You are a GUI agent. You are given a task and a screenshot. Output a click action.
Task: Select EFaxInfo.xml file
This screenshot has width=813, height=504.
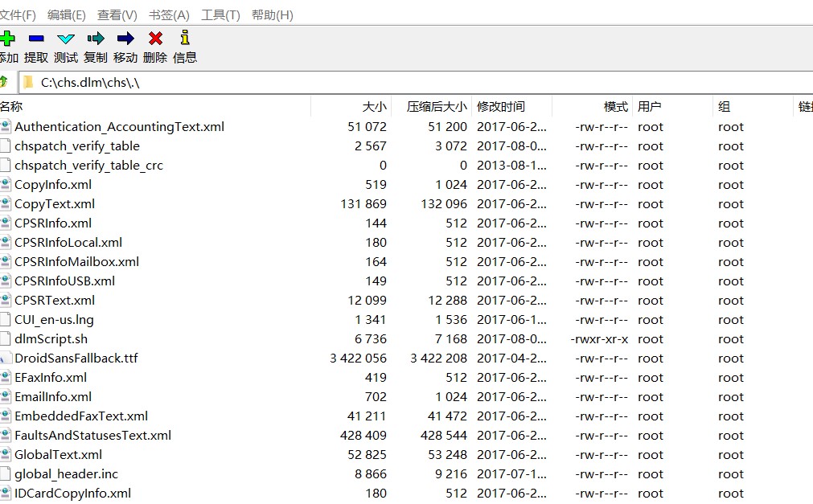click(x=51, y=378)
